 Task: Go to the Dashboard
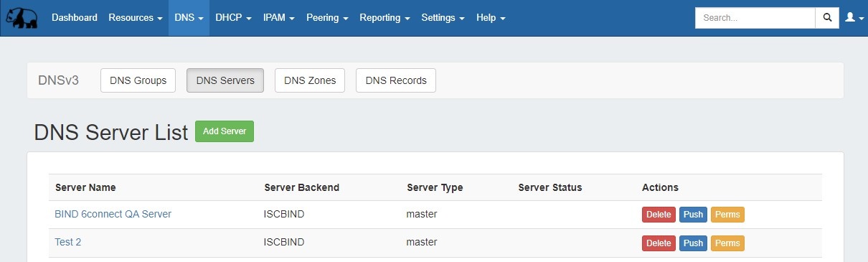point(75,18)
